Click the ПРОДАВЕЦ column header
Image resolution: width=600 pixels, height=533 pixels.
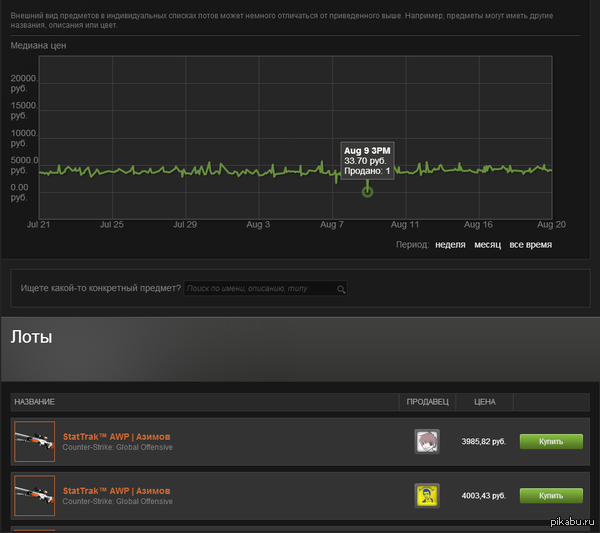[427, 402]
